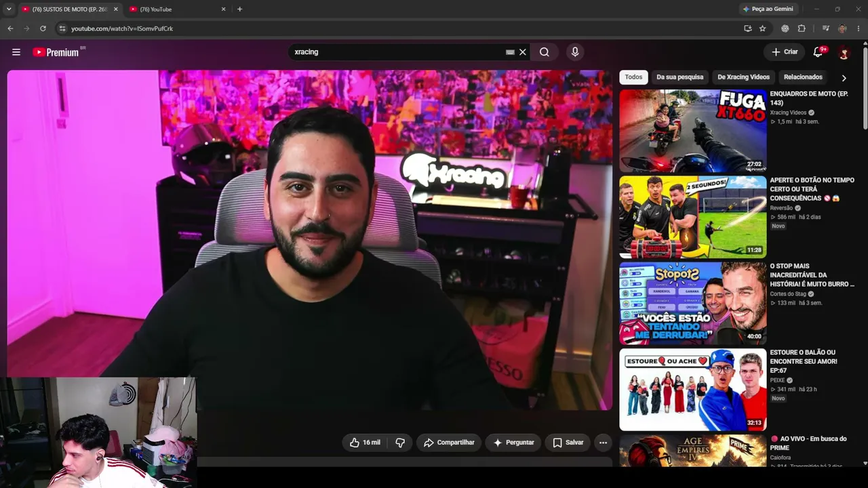Open the extensions puzzle menu
The image size is (868, 488).
[x=802, y=28]
